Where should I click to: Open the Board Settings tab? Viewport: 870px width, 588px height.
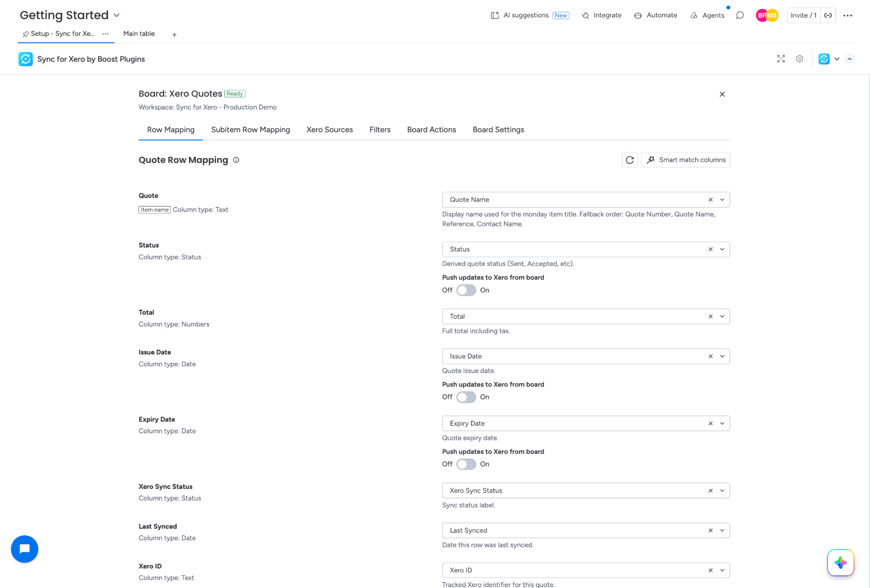click(498, 130)
